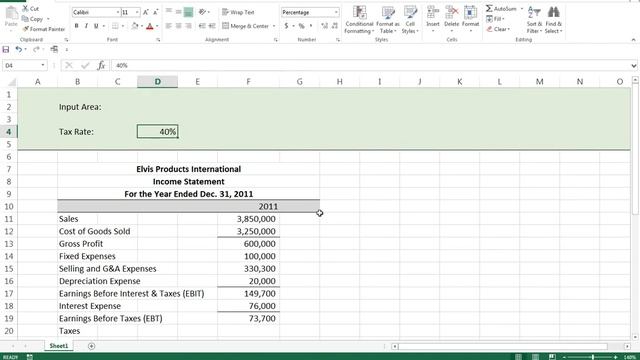This screenshot has height=360, width=640.
Task: Click the Tax Rate 40% cell
Action: [158, 131]
